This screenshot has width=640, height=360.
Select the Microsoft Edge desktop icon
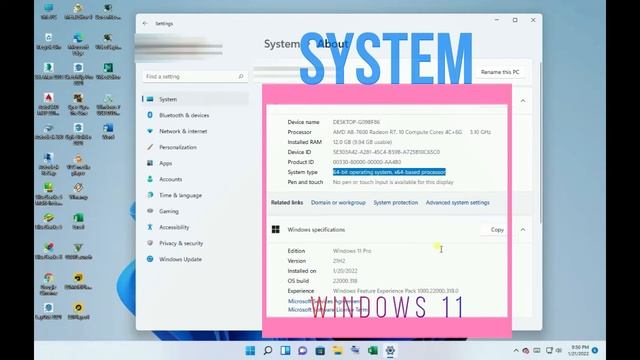(x=78, y=44)
